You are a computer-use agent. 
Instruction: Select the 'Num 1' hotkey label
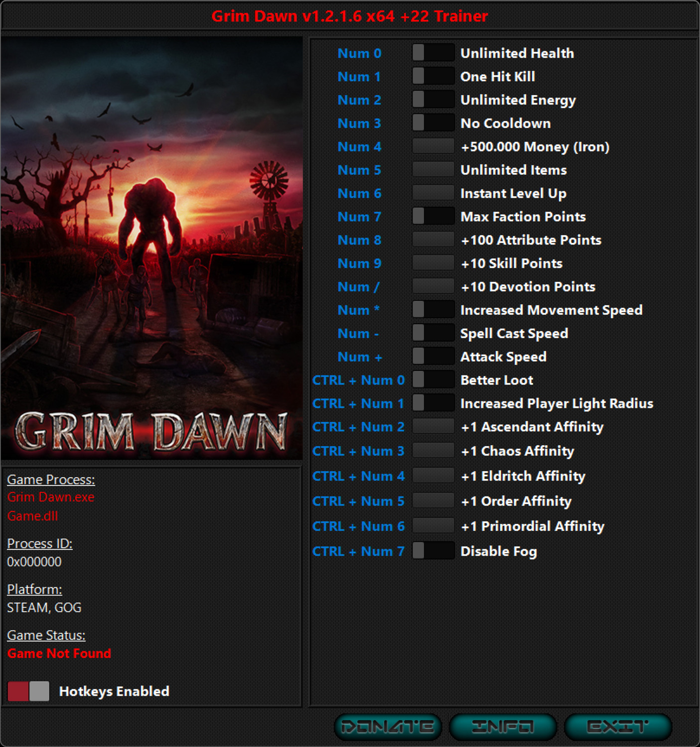359,77
